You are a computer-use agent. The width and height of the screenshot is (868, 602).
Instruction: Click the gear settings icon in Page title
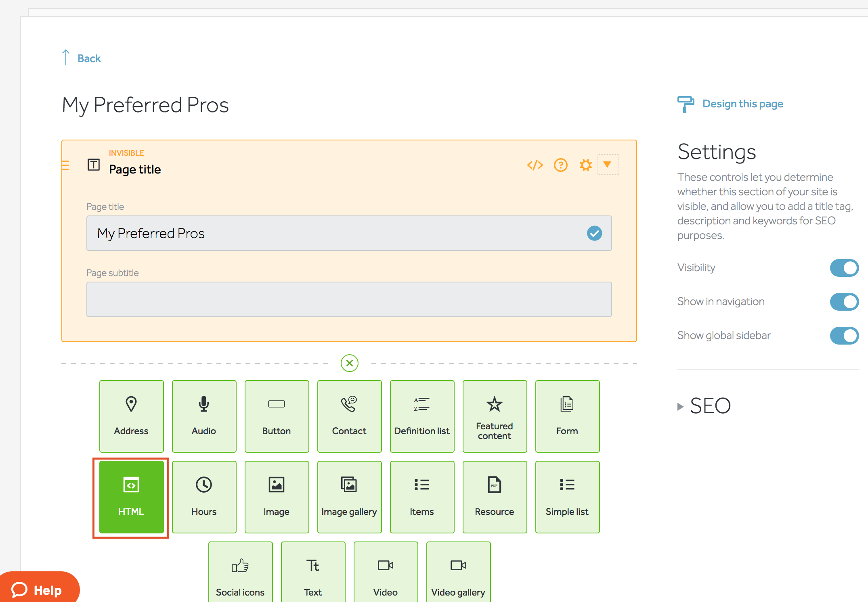coord(585,165)
